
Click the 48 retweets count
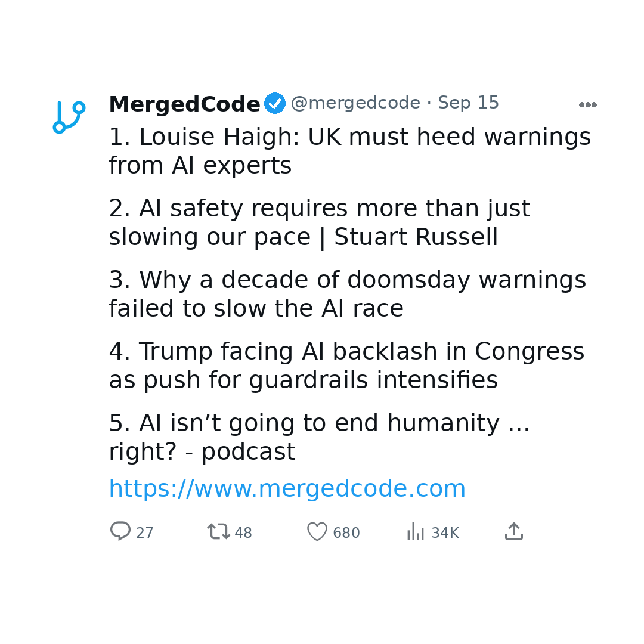(x=243, y=532)
